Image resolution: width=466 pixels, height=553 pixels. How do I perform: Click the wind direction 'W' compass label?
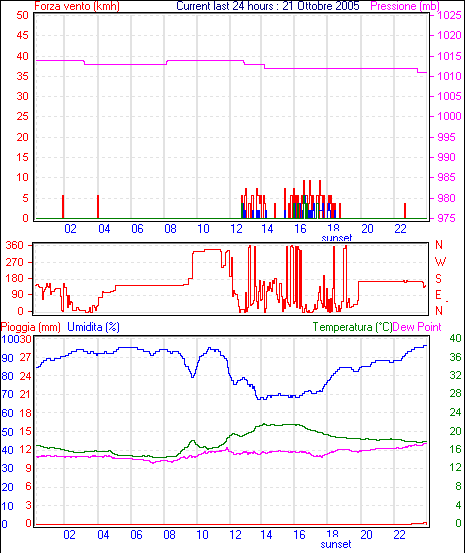[x=440, y=262]
